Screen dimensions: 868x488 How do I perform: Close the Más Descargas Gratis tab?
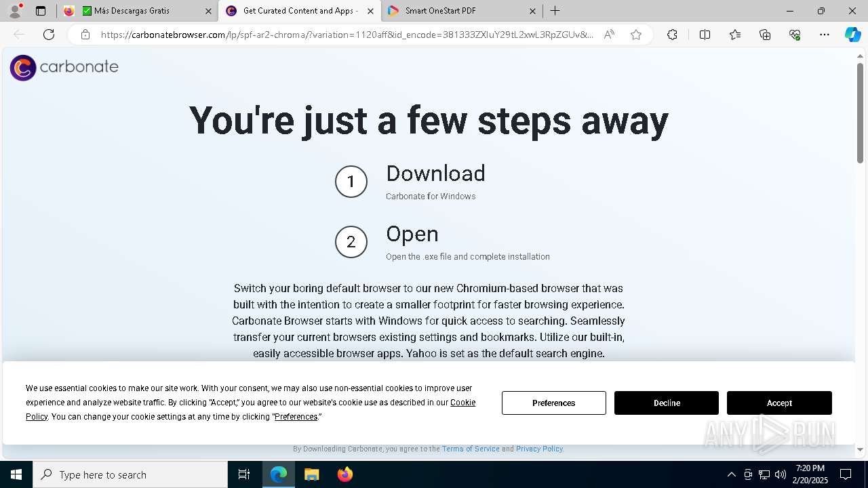208,11
